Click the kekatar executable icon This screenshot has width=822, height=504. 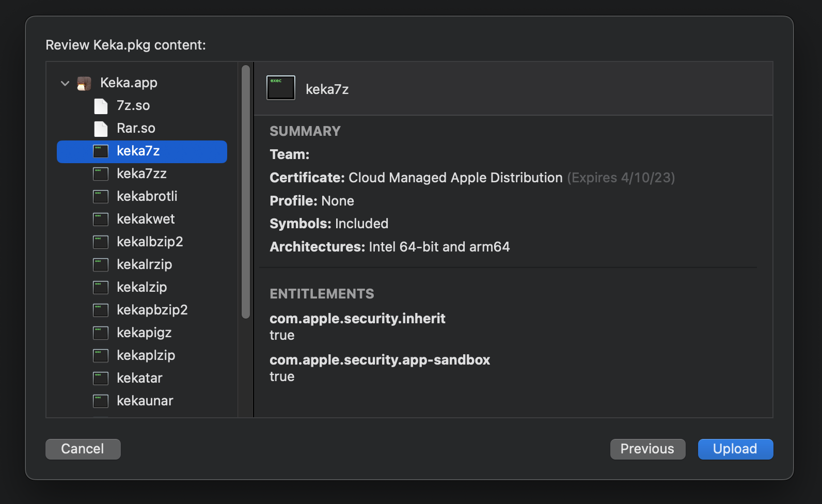(101, 379)
